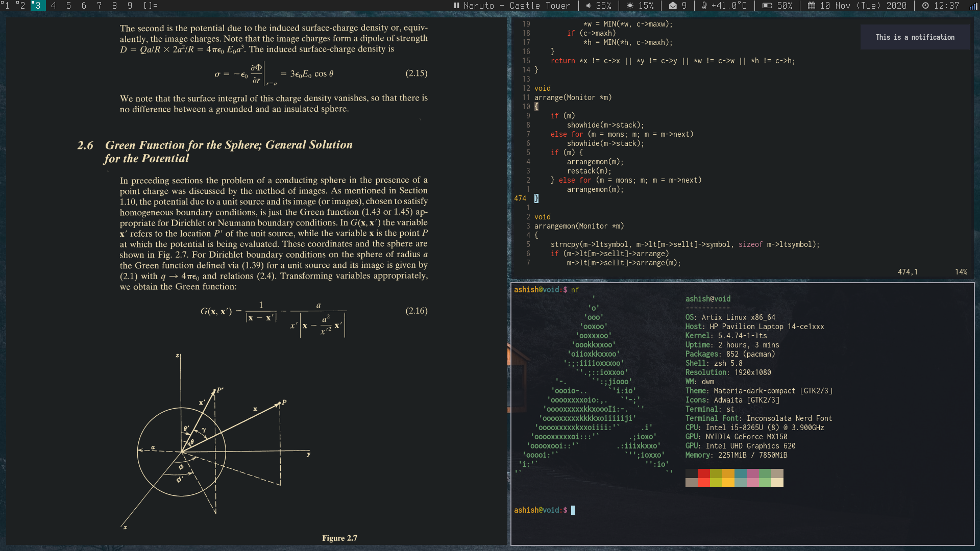Click the tiling layout symbol in bar

150,6
